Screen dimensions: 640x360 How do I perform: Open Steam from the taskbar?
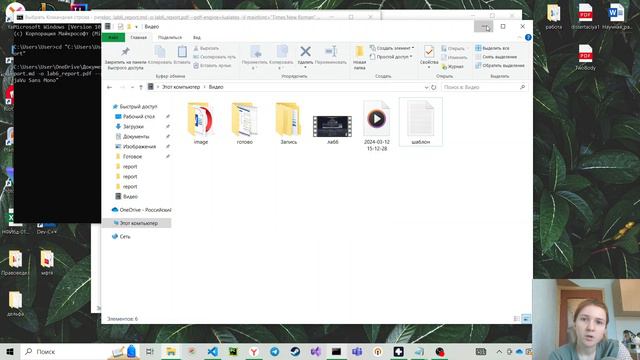(296, 351)
